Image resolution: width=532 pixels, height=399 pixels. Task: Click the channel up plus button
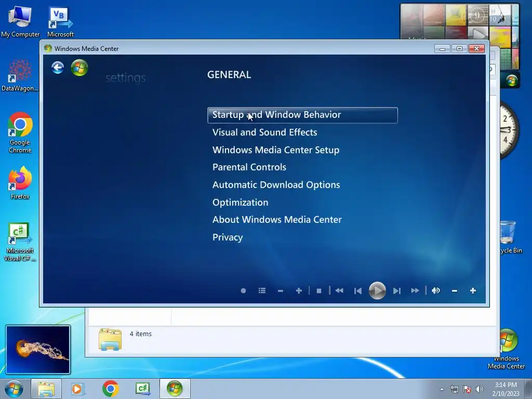click(x=299, y=291)
